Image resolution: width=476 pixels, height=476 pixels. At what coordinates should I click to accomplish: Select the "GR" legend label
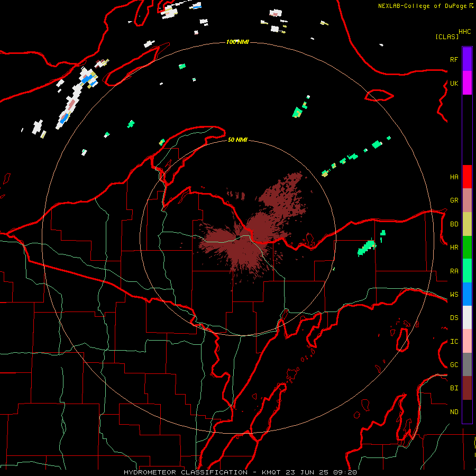[x=454, y=200]
